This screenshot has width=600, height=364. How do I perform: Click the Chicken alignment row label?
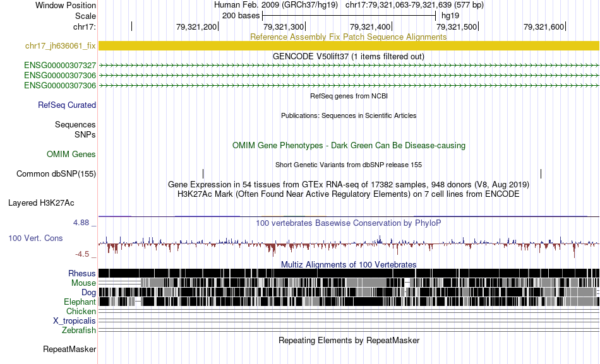[x=81, y=311]
